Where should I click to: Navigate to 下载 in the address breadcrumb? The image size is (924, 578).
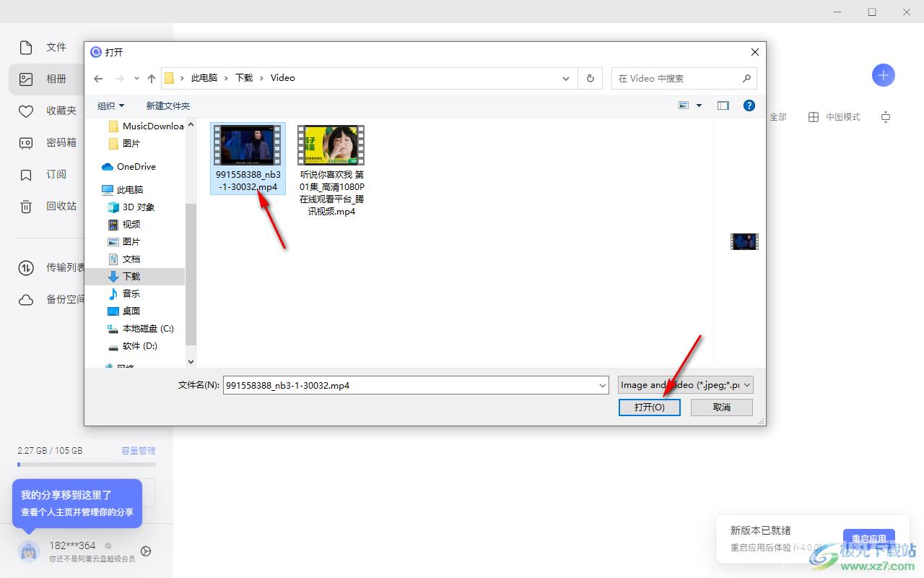coord(244,78)
